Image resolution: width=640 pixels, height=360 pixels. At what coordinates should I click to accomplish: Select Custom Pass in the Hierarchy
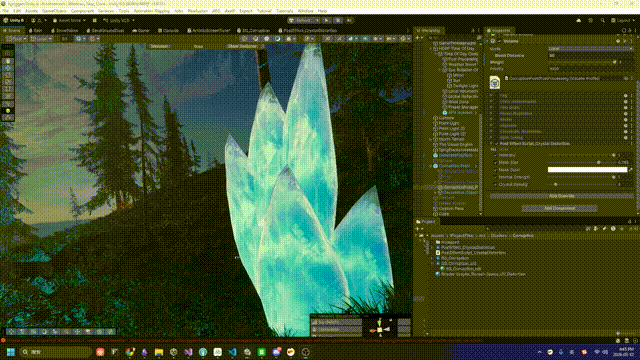coord(451,209)
